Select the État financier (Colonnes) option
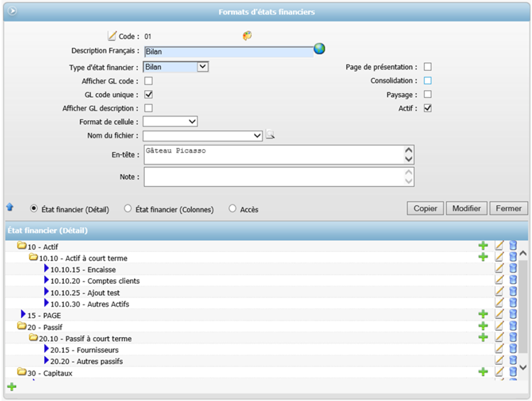 pyautogui.click(x=128, y=209)
